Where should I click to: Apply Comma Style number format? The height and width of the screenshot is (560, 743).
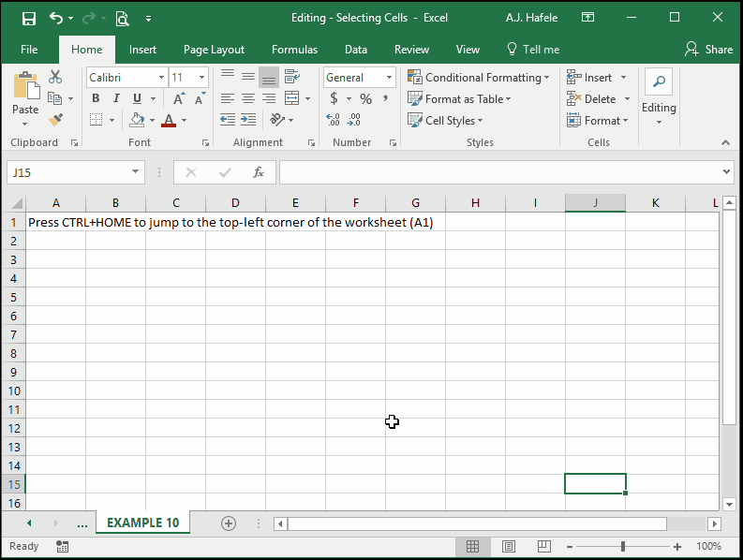pyautogui.click(x=386, y=98)
